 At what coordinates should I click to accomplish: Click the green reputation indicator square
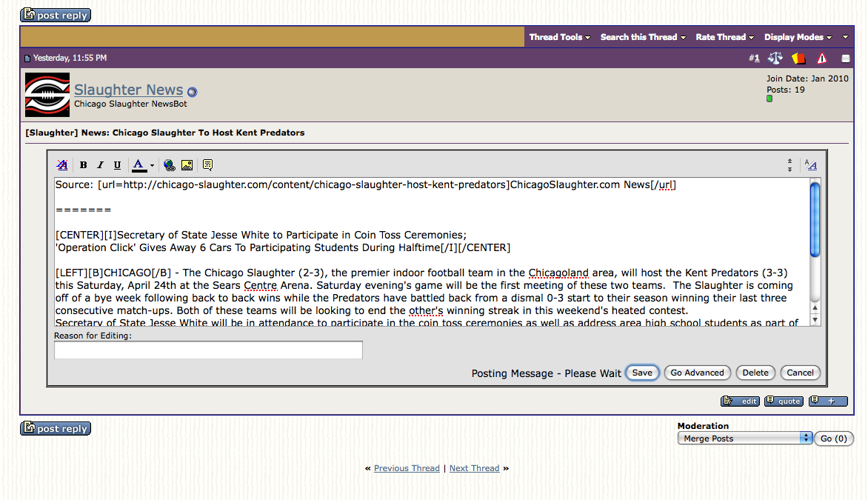pyautogui.click(x=769, y=99)
